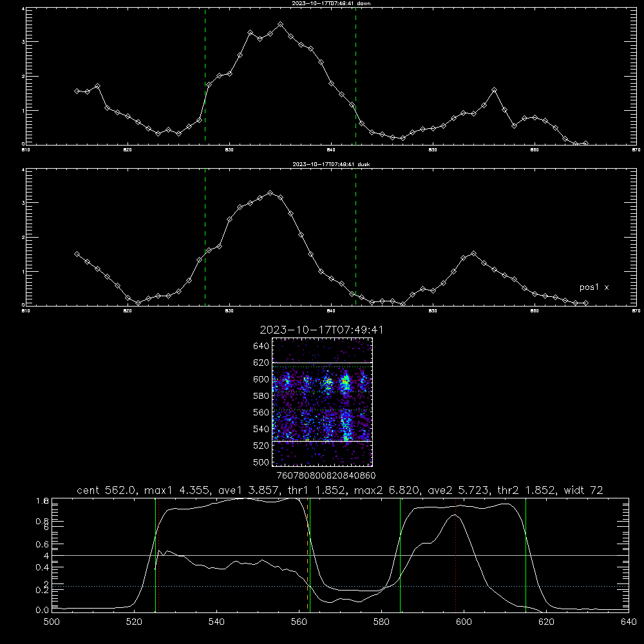
Task: Click bottom plot green line near 615
Action: pyautogui.click(x=526, y=555)
